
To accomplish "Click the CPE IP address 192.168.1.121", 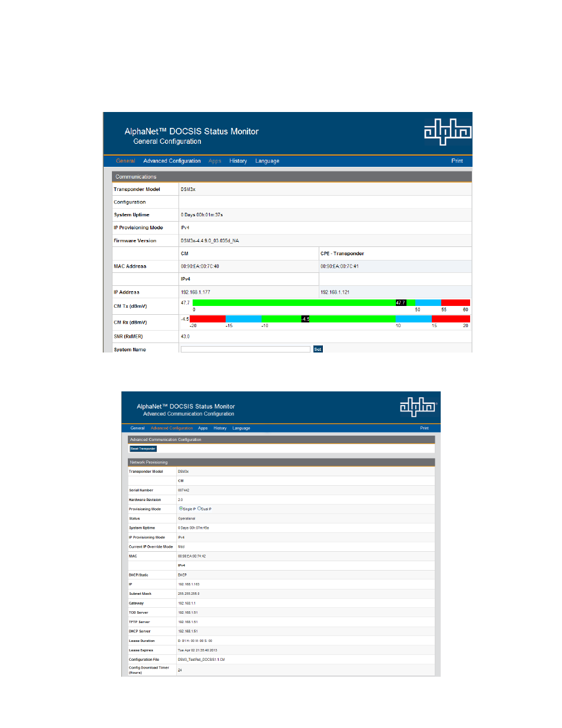I will [x=335, y=292].
